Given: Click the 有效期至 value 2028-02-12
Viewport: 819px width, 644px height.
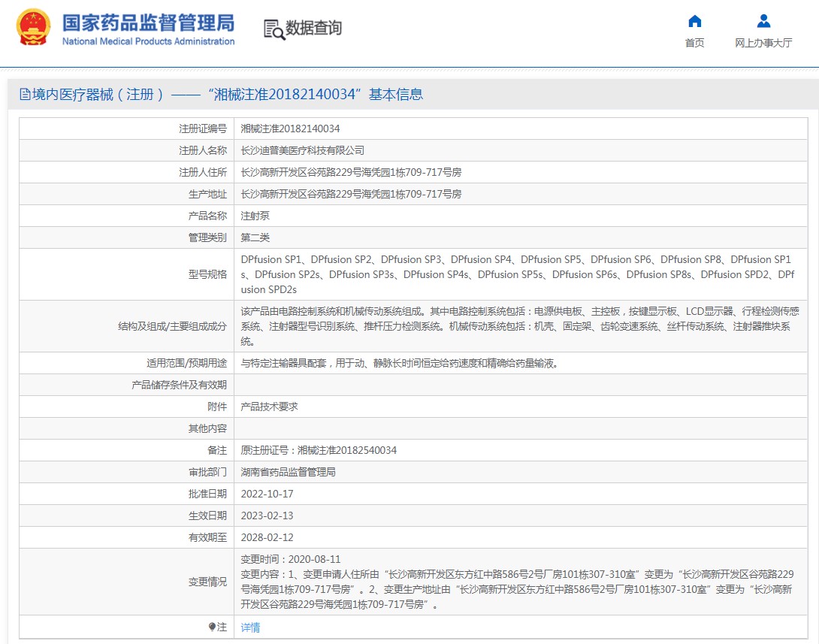Looking at the screenshot, I should click(x=267, y=537).
